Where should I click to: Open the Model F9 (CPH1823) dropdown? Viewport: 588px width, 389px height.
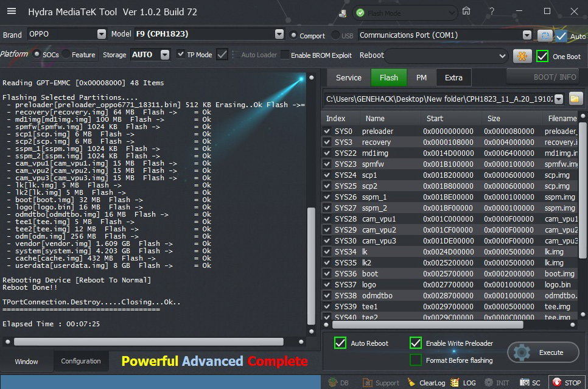click(279, 34)
